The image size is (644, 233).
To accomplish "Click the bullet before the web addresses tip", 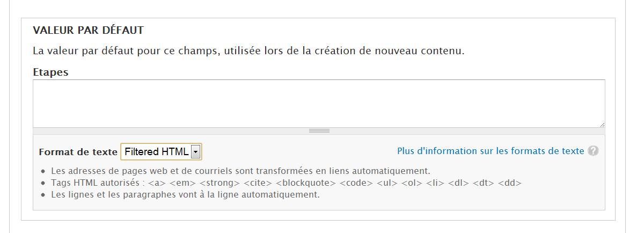I will [x=43, y=172].
